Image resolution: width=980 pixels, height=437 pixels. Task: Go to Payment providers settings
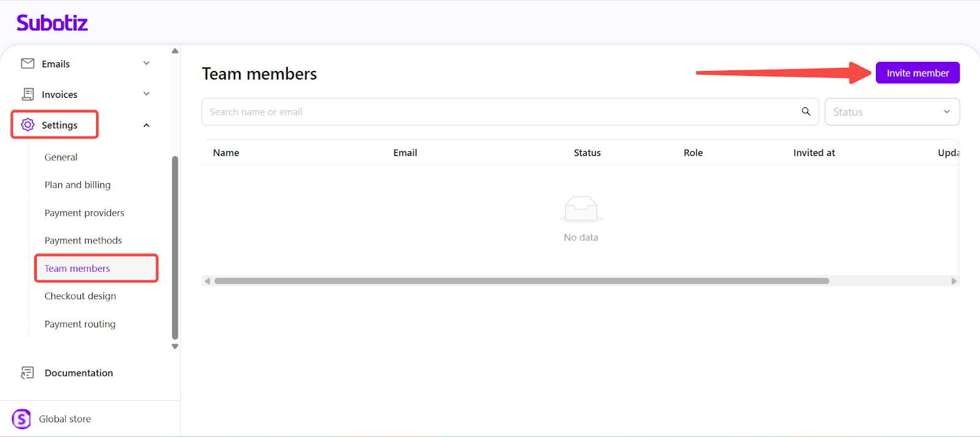(x=85, y=213)
